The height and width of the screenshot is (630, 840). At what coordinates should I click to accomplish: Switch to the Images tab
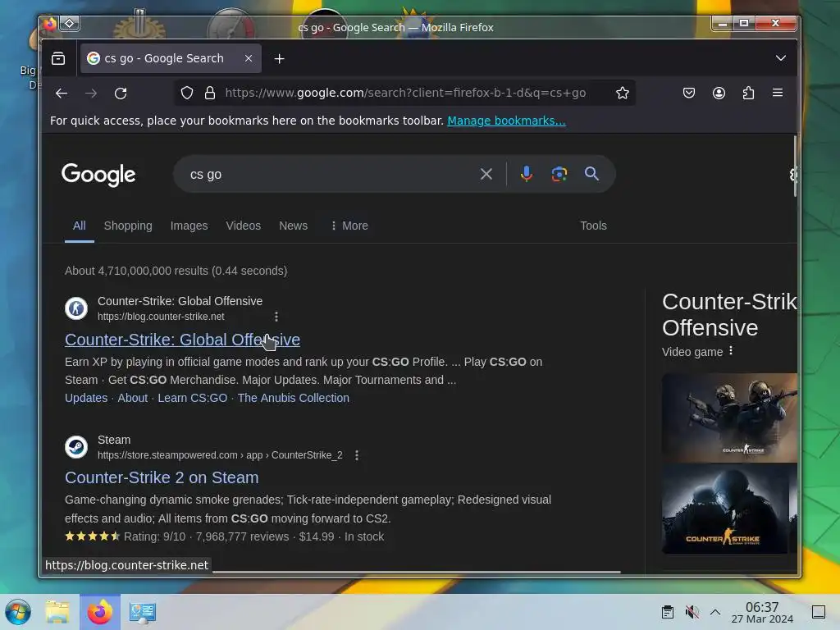[189, 226]
